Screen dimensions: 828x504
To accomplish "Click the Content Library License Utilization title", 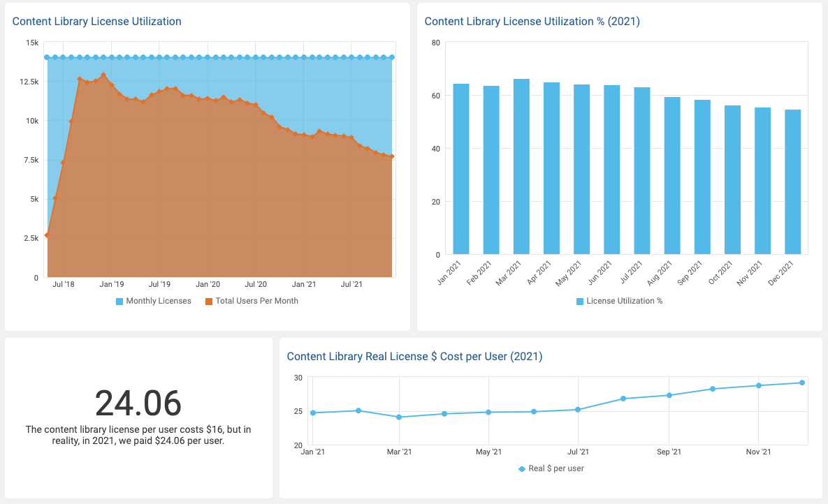I will pyautogui.click(x=96, y=22).
